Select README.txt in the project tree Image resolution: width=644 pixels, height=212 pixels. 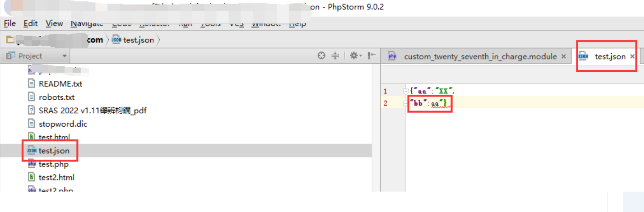click(60, 84)
